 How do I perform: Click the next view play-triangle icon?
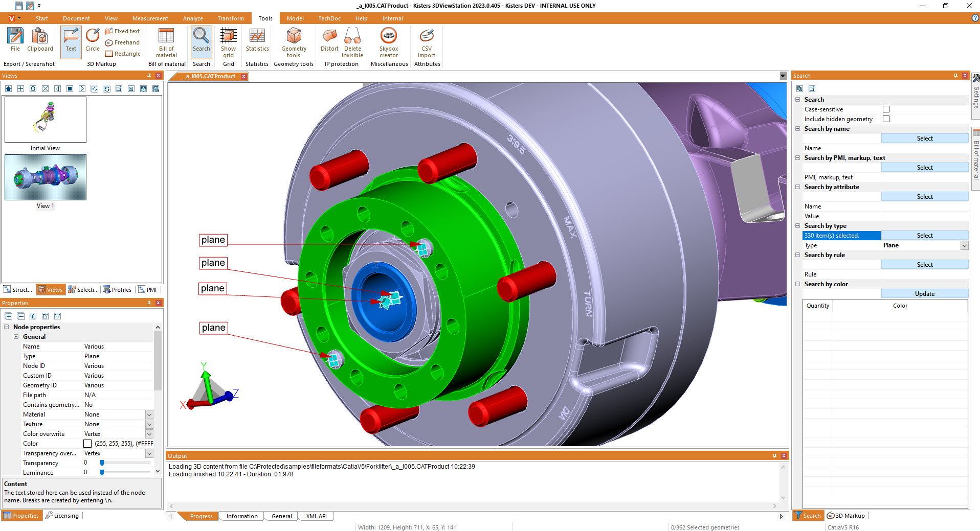click(x=82, y=89)
